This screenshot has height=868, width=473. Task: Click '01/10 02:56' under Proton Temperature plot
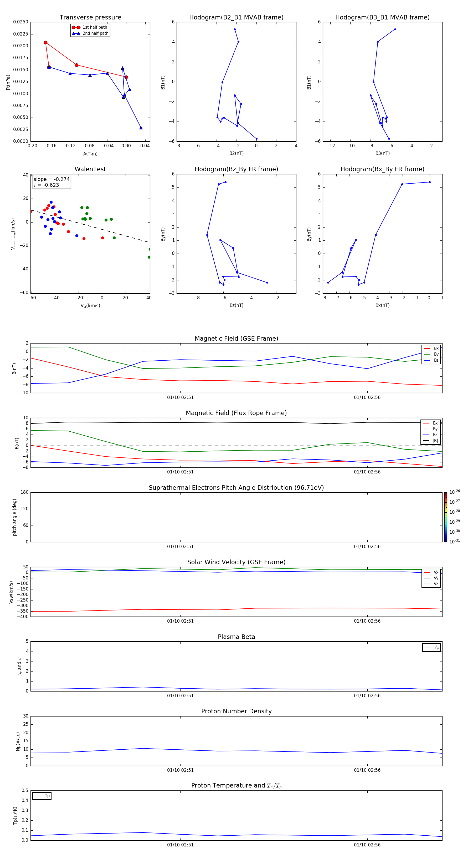point(367,845)
